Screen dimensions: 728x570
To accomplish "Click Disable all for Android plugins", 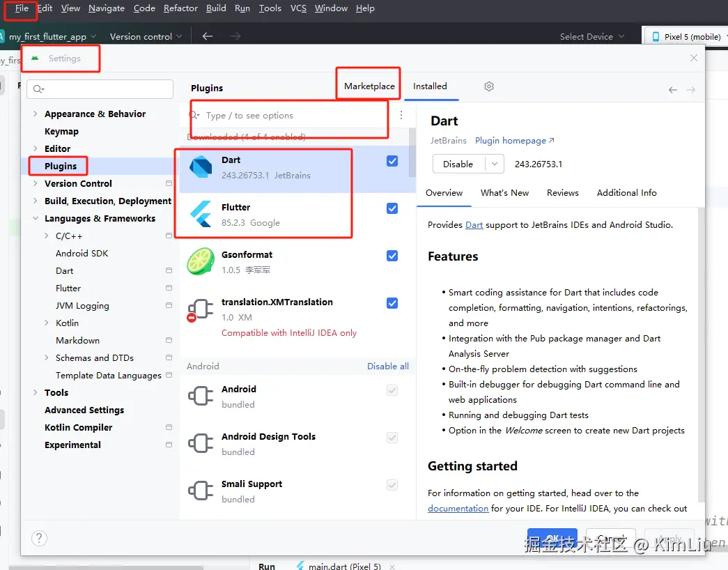I will coord(387,367).
